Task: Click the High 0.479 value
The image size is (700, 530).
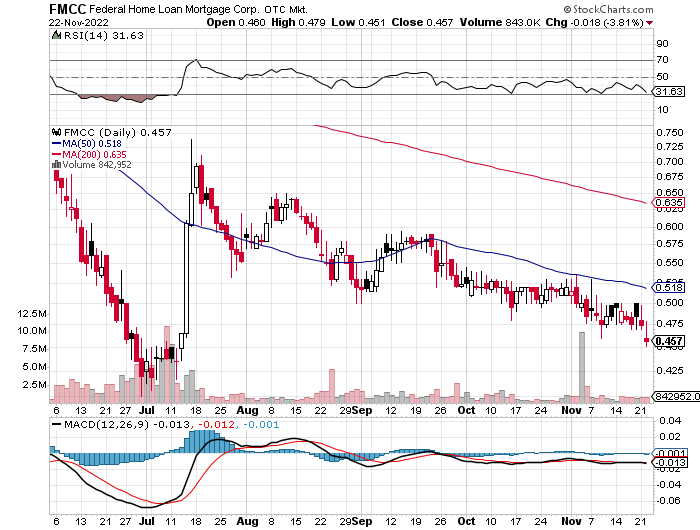Action: pos(298,22)
